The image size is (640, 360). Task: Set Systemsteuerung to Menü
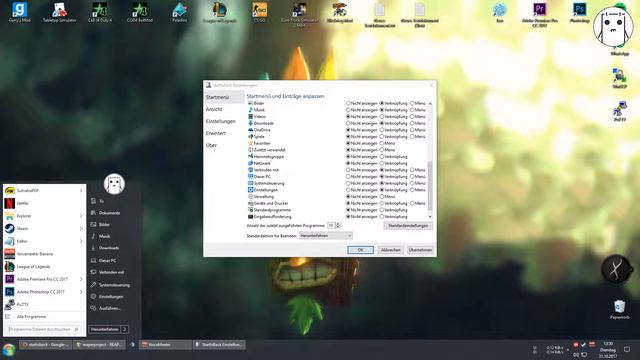(x=412, y=183)
